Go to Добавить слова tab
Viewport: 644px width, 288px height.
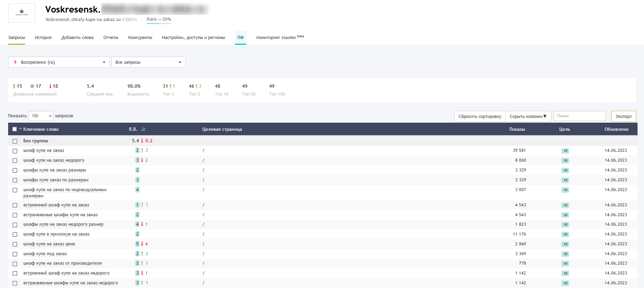click(x=77, y=38)
